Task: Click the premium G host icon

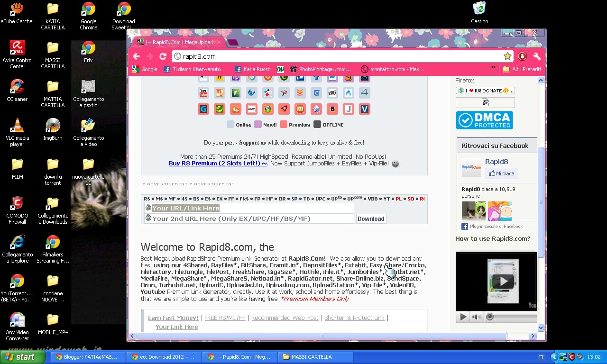Action: (x=203, y=109)
